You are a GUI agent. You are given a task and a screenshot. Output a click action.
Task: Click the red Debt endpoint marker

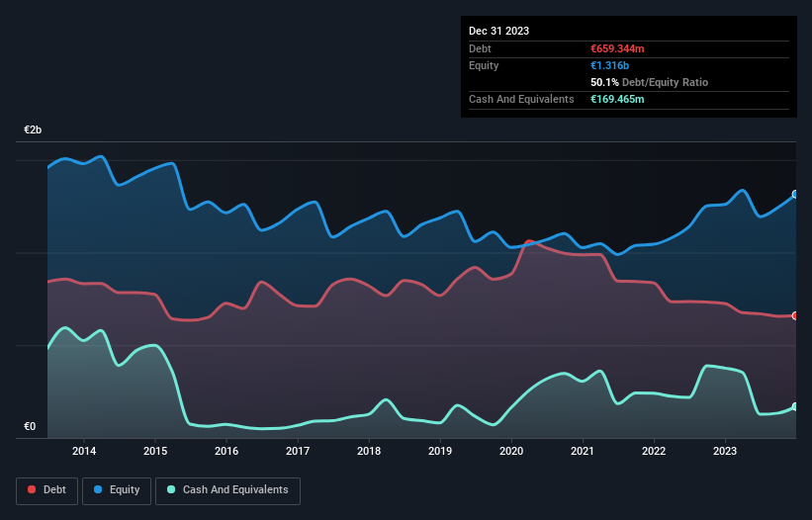click(795, 315)
